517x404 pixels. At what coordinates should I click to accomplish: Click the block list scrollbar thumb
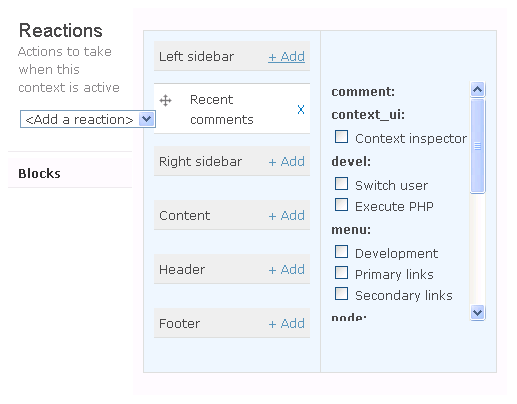pyautogui.click(x=477, y=146)
